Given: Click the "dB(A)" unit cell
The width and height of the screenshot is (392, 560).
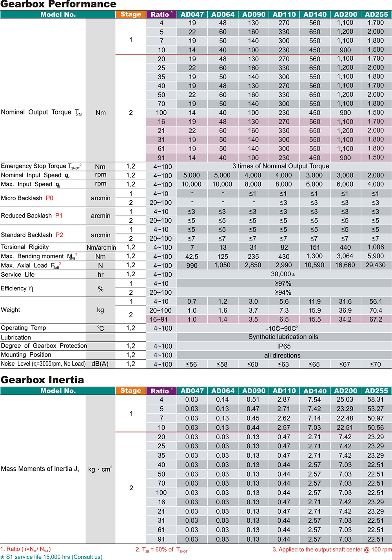Looking at the screenshot, I should point(100,364).
